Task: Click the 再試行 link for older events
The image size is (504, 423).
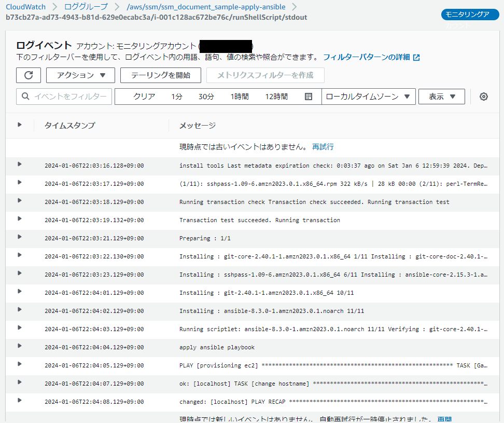Action: click(323, 147)
